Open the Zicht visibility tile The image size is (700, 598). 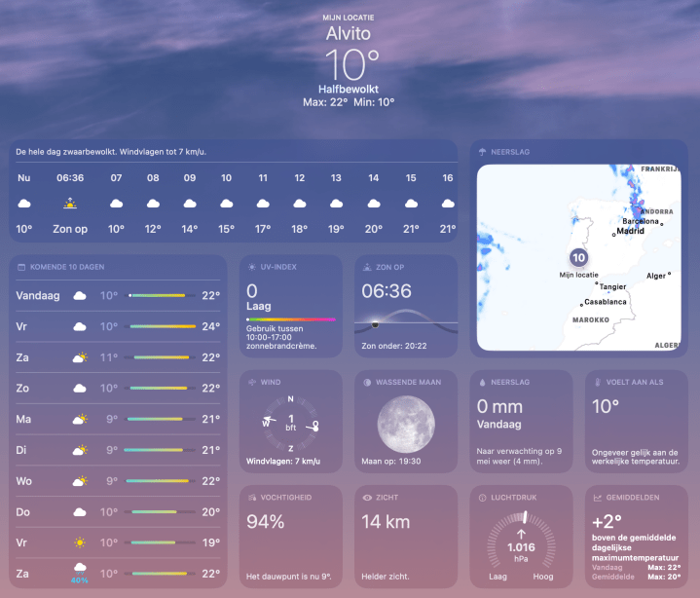point(405,536)
